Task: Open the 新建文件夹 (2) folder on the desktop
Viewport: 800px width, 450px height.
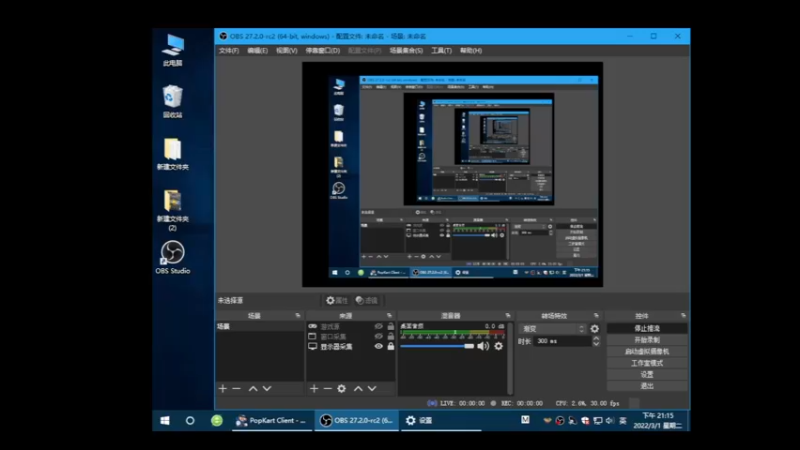Action: (172, 210)
